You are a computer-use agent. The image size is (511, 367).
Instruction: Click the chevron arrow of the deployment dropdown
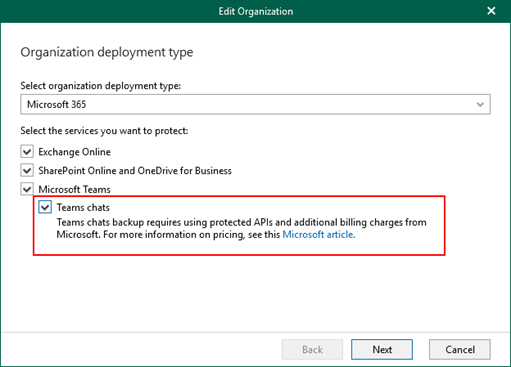coord(480,105)
